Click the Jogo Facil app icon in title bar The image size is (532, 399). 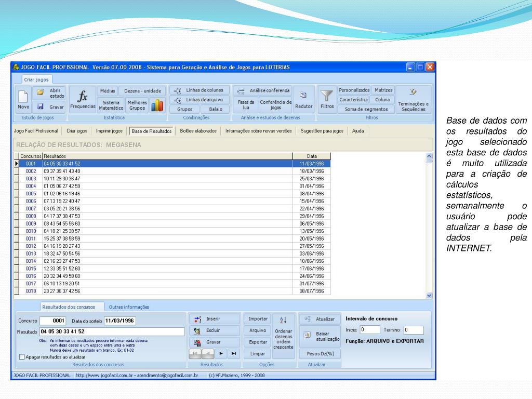16,67
